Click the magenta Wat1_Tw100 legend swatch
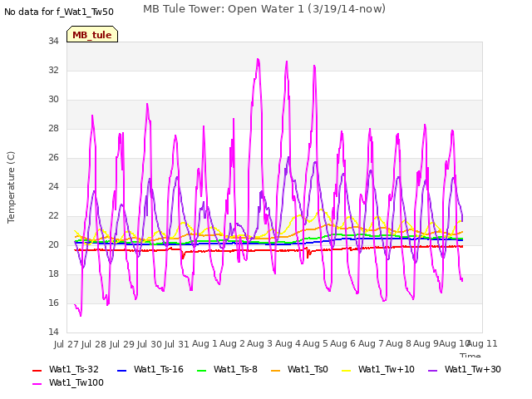The height and width of the screenshot is (399, 532). pos(37,384)
